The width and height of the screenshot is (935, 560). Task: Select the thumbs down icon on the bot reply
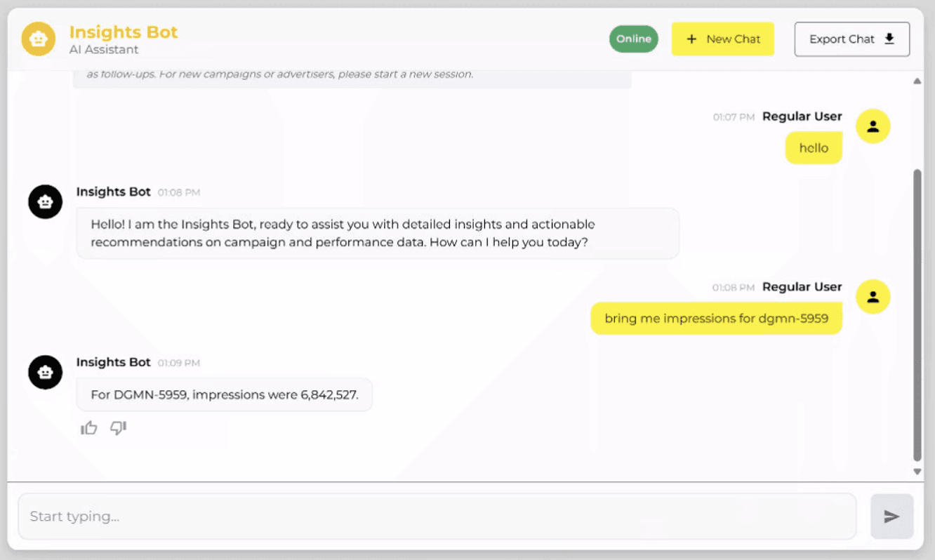click(118, 427)
